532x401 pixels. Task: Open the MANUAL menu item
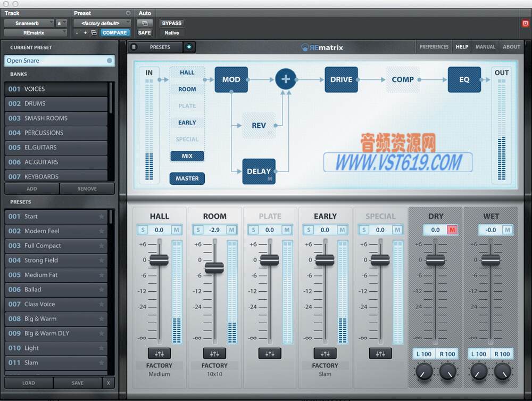[x=485, y=47]
